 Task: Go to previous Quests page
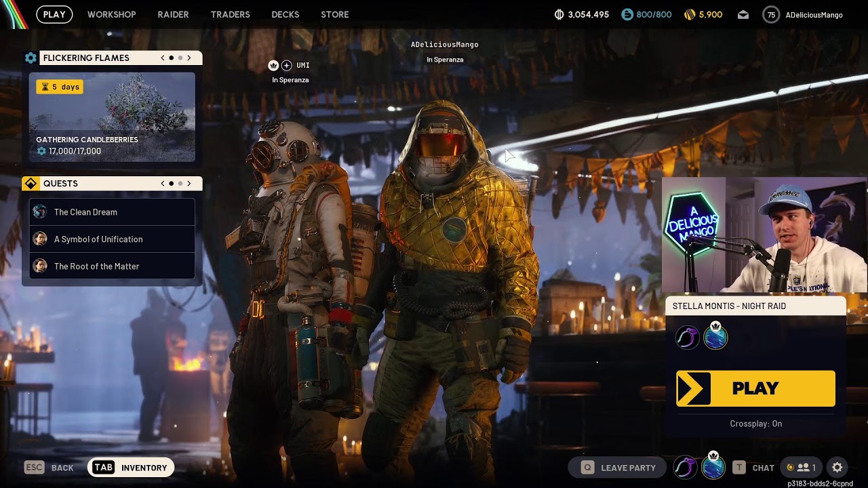[163, 184]
